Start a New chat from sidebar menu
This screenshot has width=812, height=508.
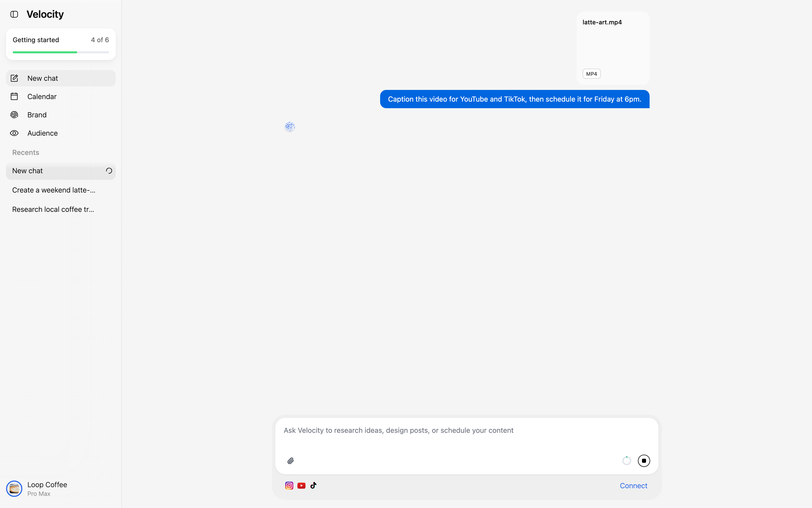pyautogui.click(x=61, y=78)
